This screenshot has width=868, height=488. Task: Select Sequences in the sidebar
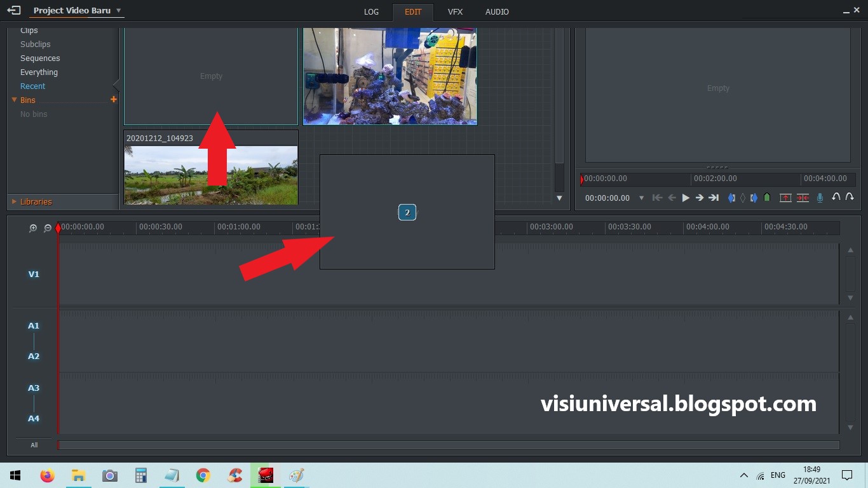(41, 58)
